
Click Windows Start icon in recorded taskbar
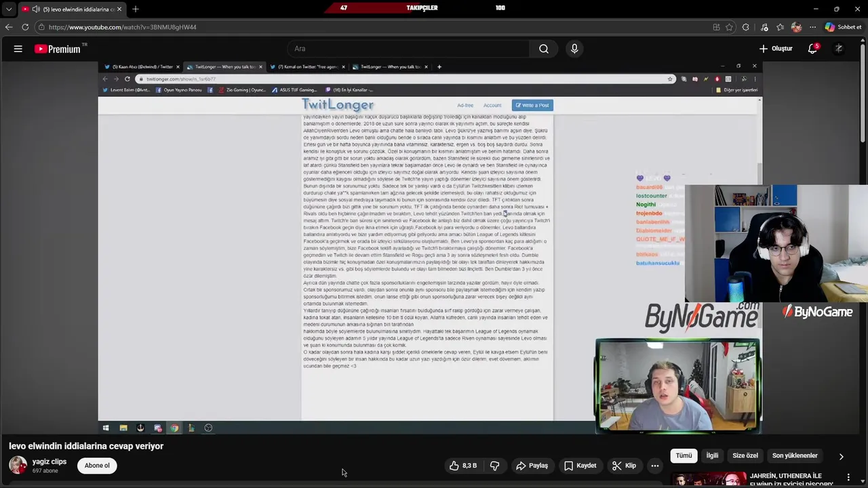106,428
